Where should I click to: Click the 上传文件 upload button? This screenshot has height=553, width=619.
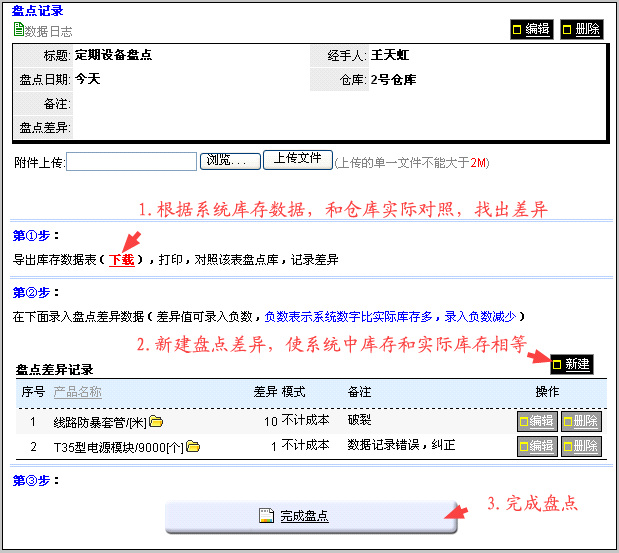coord(297,159)
